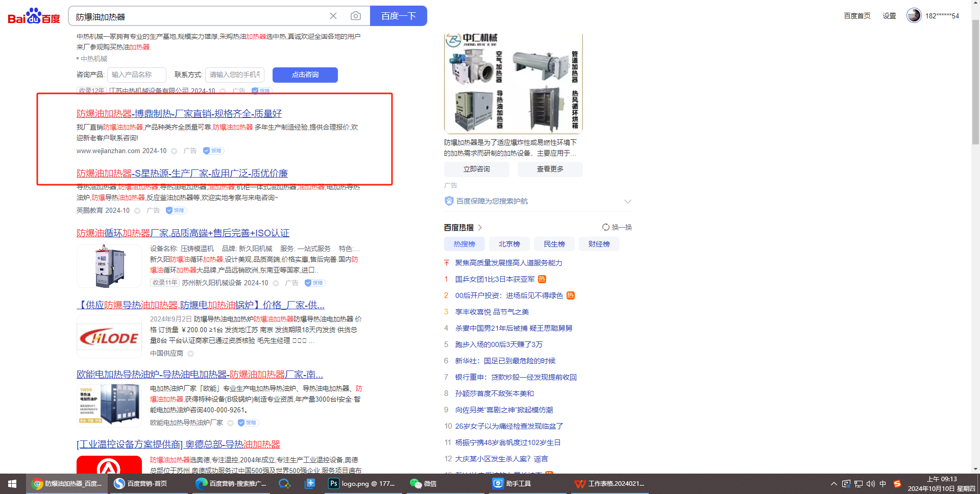Open image search via the camera icon
The width and height of the screenshot is (980, 494).
[x=356, y=16]
